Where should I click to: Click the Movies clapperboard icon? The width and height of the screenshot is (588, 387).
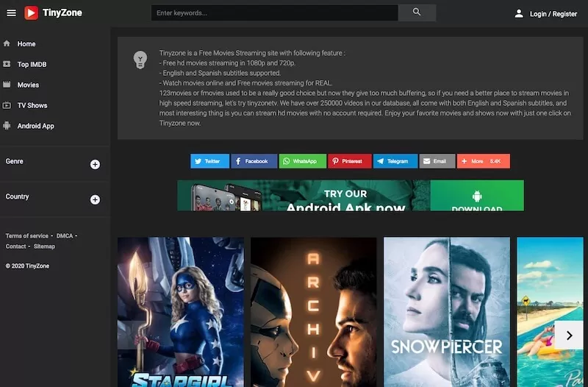point(7,85)
